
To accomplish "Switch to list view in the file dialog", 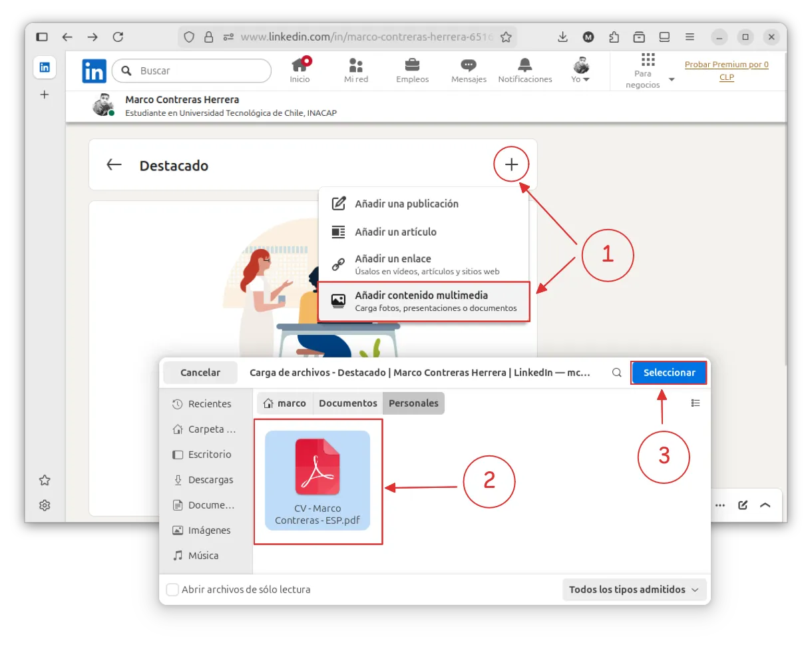I will click(696, 403).
